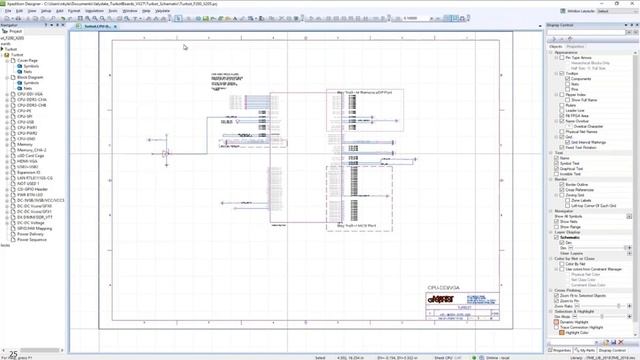Toggle the Grid Interval Markings checkbox

point(567,142)
